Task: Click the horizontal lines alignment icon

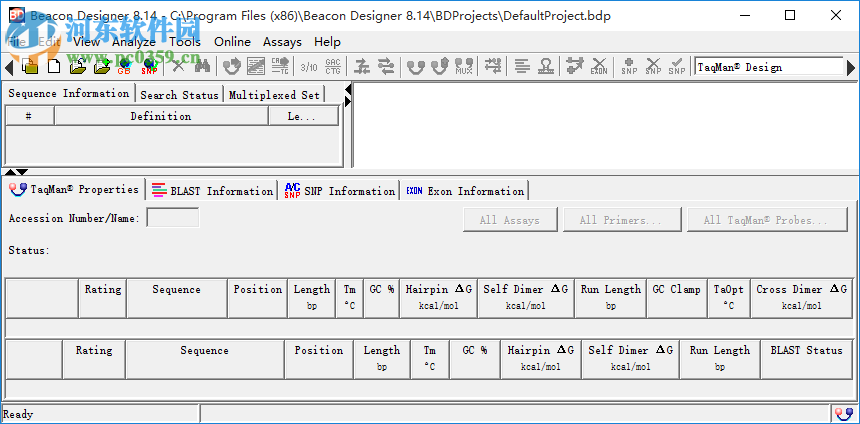Action: [522, 67]
